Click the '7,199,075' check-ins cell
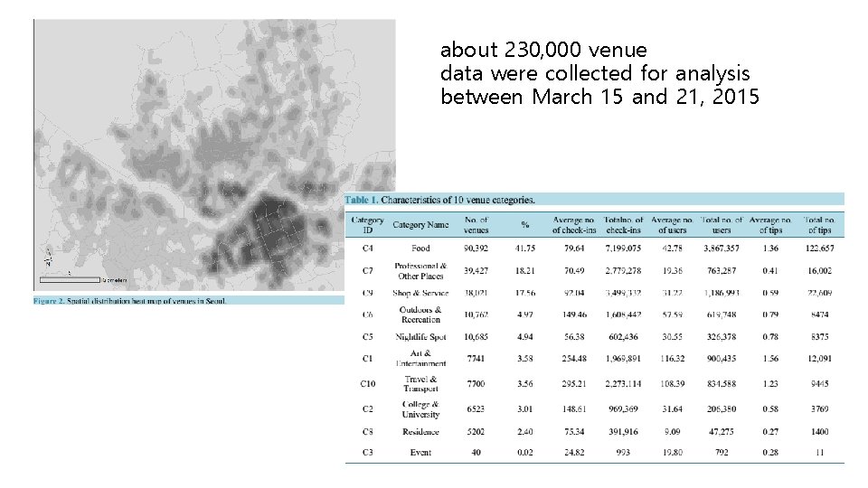868x488 pixels. 623,249
